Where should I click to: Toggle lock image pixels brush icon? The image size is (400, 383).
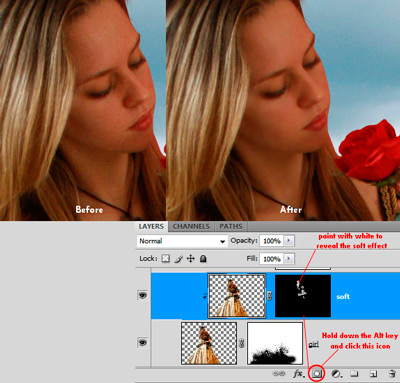179,259
